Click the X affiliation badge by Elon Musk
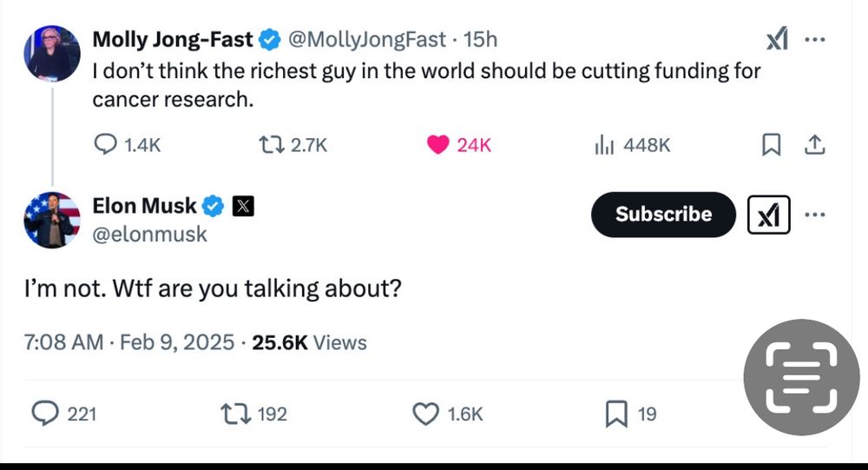868x470 pixels. (245, 206)
